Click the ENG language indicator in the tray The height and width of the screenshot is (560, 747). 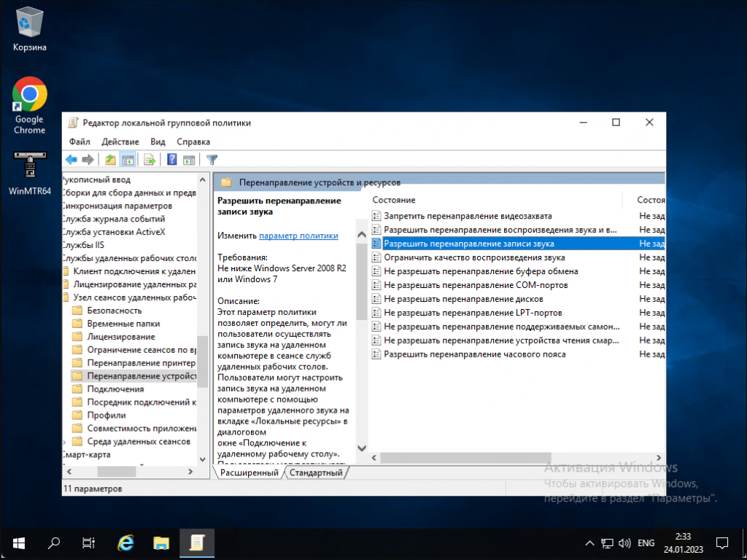click(646, 543)
